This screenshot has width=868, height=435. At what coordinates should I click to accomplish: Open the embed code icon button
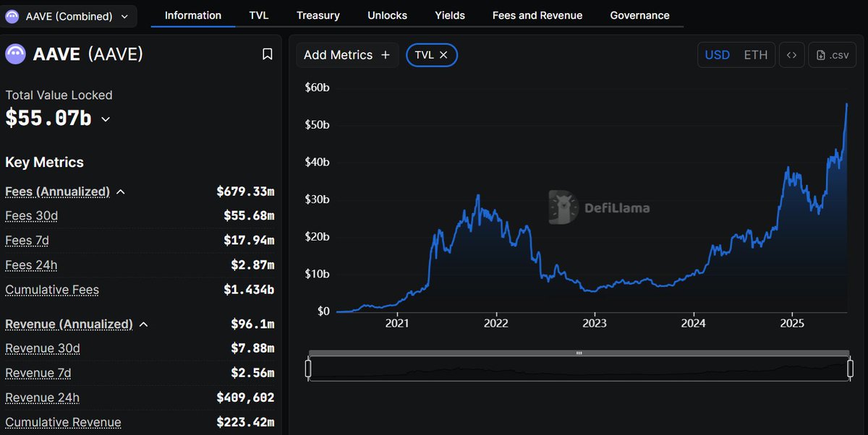point(791,55)
